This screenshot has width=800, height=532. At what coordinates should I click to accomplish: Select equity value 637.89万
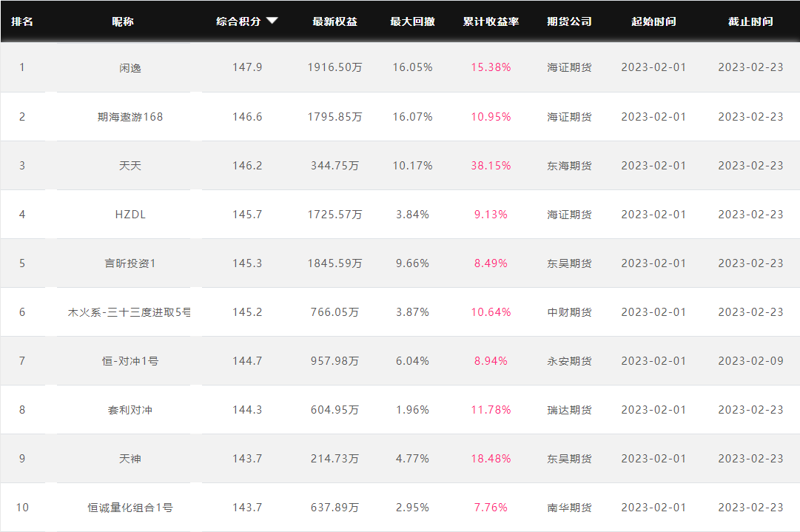(x=335, y=508)
